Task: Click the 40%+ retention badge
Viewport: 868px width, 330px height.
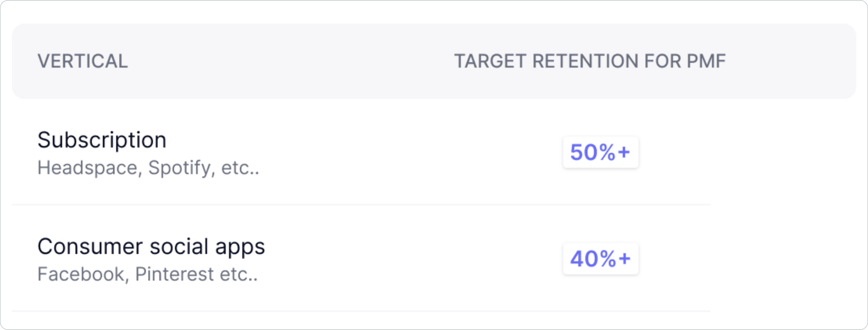Action: coord(601,259)
